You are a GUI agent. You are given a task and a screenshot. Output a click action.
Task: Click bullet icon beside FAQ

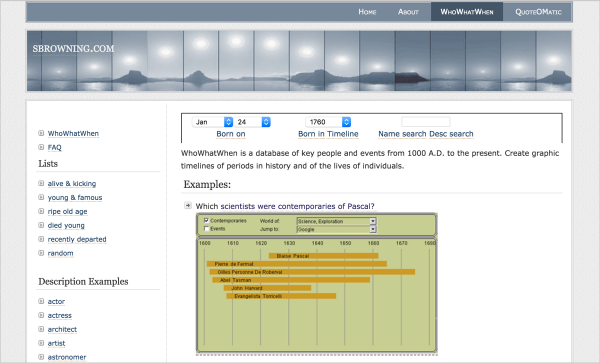[x=41, y=147]
